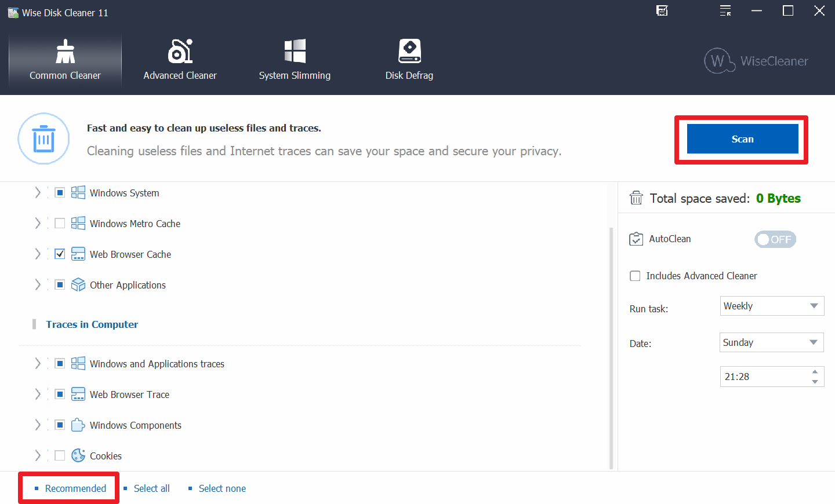Image resolution: width=835 pixels, height=504 pixels.
Task: Click the Windows Components puzzle icon
Action: coord(78,425)
